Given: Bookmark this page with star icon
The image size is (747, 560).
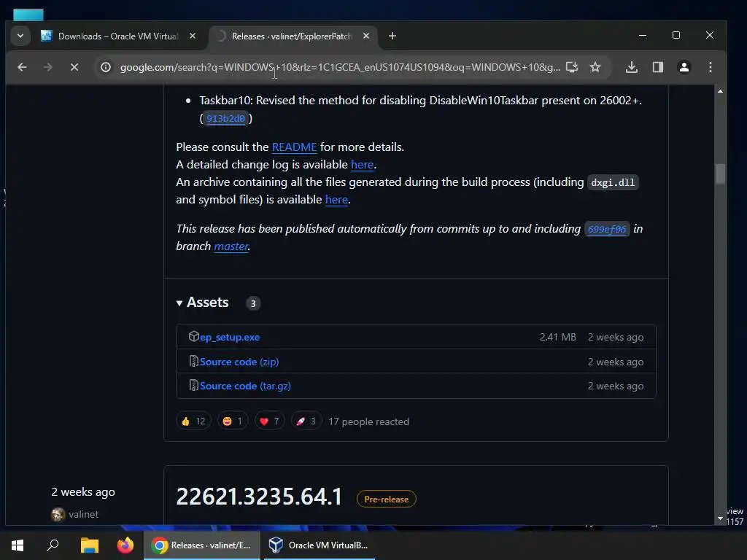Looking at the screenshot, I should (x=595, y=67).
